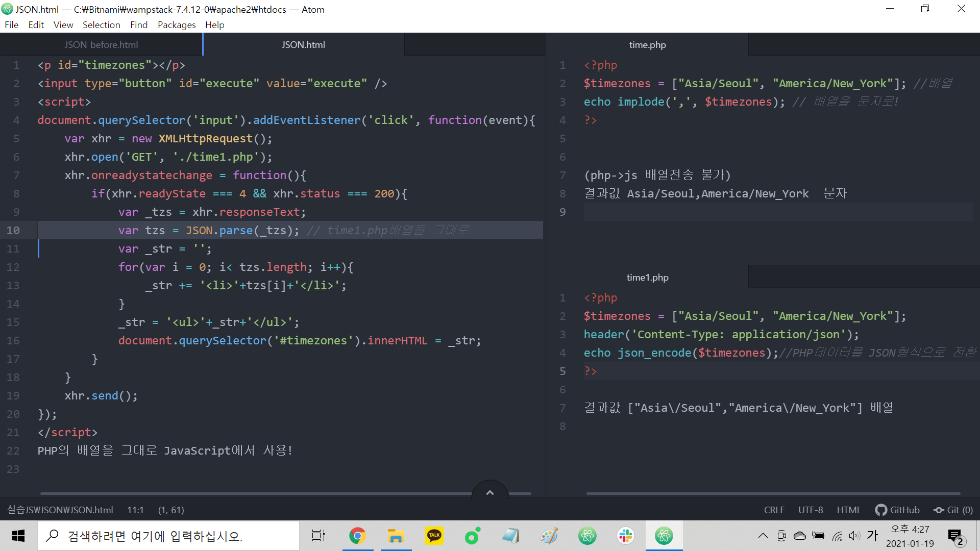Open File Explorer on taskbar

click(396, 536)
